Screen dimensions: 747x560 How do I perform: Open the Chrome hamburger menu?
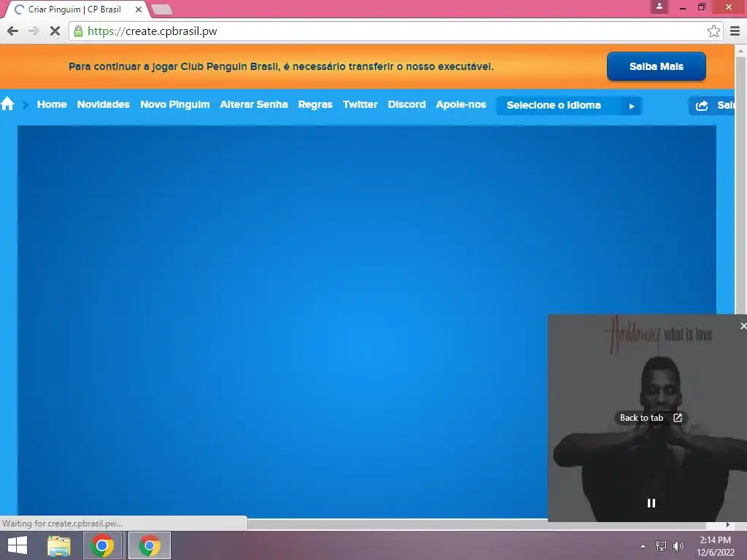tap(735, 31)
